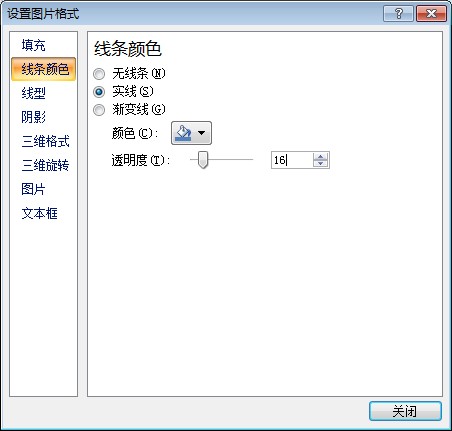Select the highlighted 线条颜色 category
452x431 pixels.
[x=44, y=69]
